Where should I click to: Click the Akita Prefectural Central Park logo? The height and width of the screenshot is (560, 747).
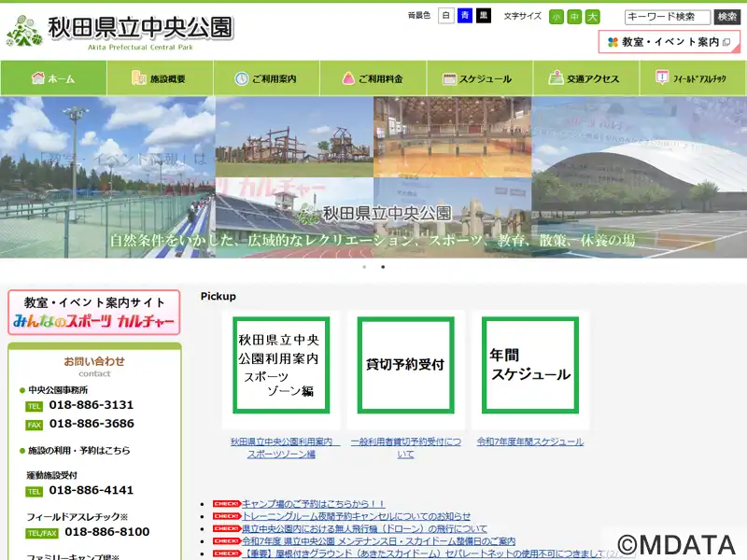[x=120, y=32]
